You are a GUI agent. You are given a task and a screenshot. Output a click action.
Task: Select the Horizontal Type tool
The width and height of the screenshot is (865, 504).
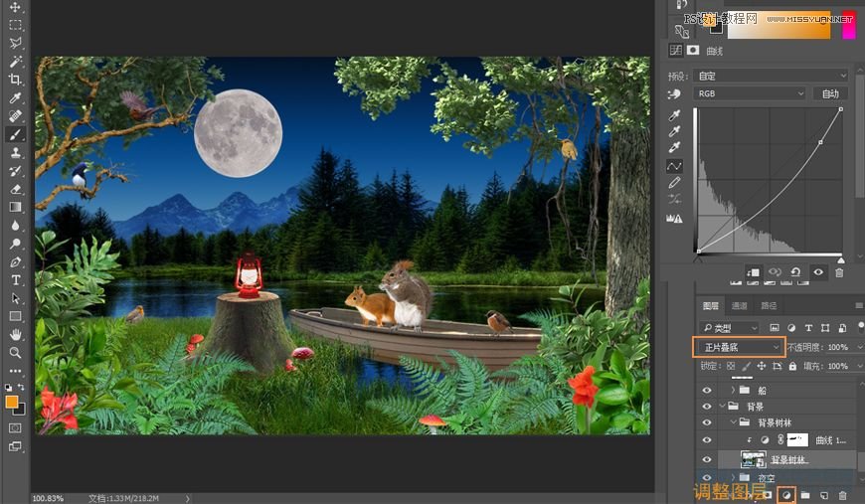coord(15,280)
